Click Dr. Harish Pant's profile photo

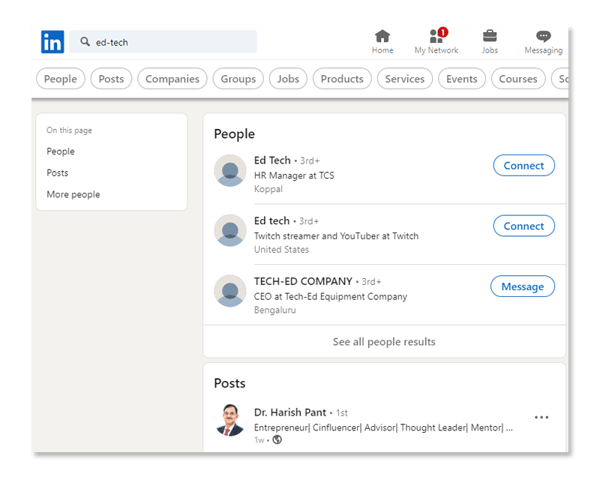point(230,420)
